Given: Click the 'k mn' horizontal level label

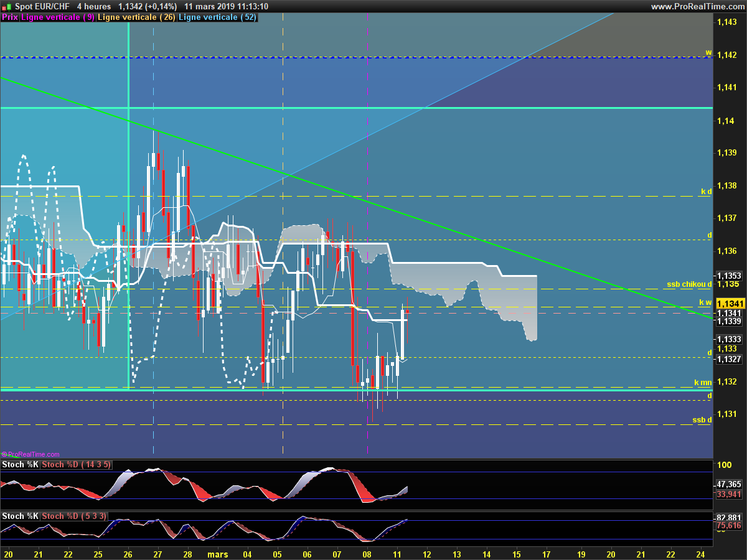Looking at the screenshot, I should (703, 383).
